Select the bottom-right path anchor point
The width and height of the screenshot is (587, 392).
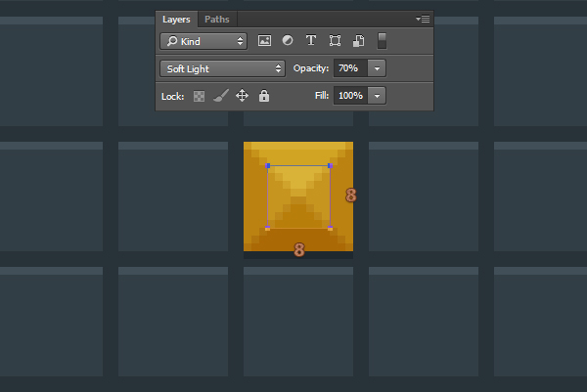(331, 228)
